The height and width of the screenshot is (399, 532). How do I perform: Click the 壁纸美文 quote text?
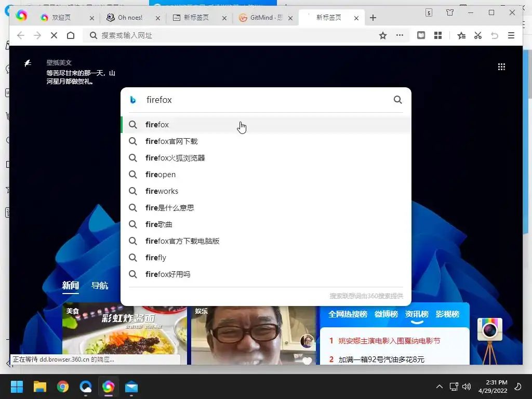[x=81, y=77]
